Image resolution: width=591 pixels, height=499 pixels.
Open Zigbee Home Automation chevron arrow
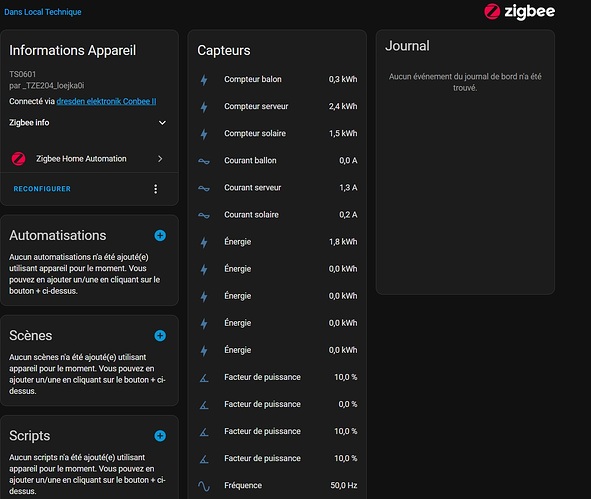tap(160, 159)
